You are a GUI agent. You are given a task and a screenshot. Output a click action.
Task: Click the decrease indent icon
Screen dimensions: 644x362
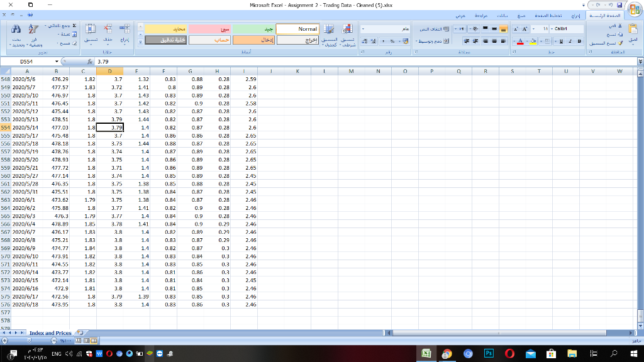tap(475, 41)
